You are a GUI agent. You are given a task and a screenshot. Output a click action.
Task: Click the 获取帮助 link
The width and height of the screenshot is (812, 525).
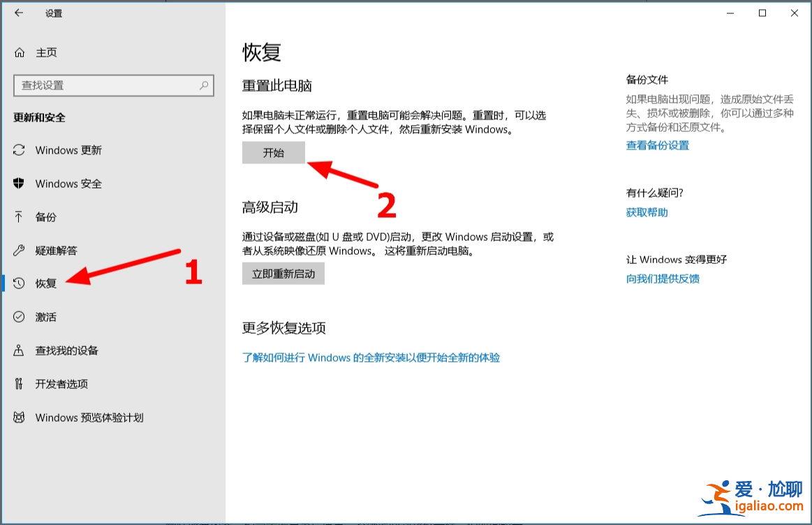pos(646,212)
